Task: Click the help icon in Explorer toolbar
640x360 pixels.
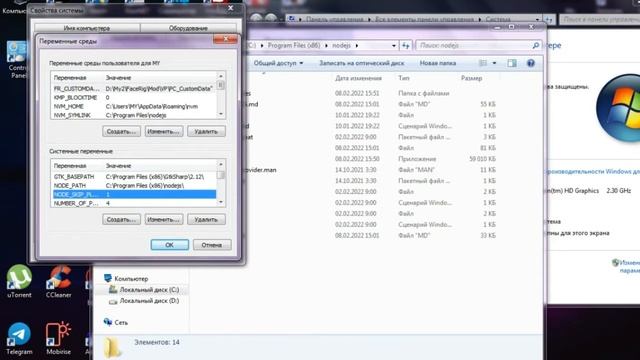Action: click(x=531, y=63)
